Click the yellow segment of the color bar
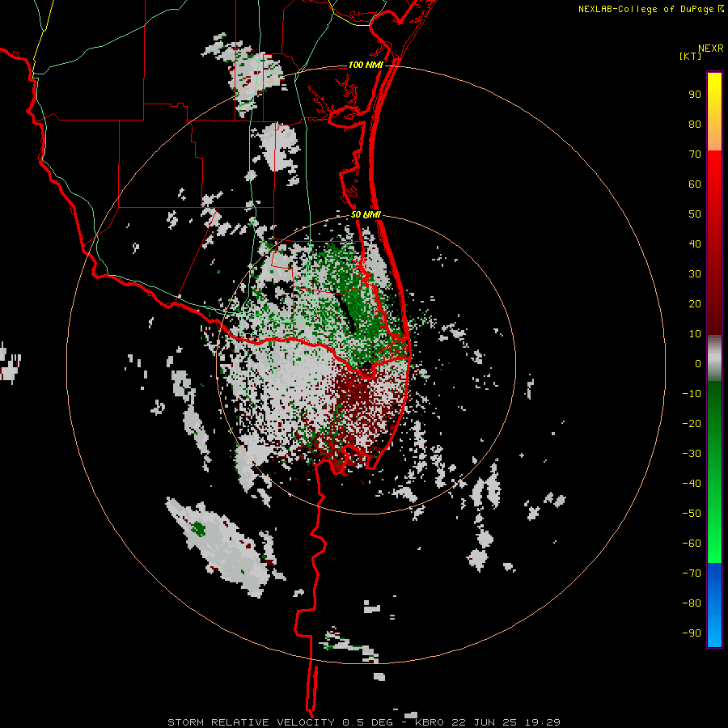Screen dimensions: 728x728 click(714, 112)
